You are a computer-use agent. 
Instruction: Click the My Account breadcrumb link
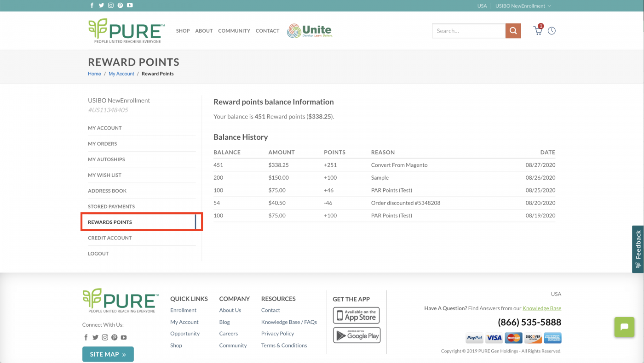(x=121, y=74)
